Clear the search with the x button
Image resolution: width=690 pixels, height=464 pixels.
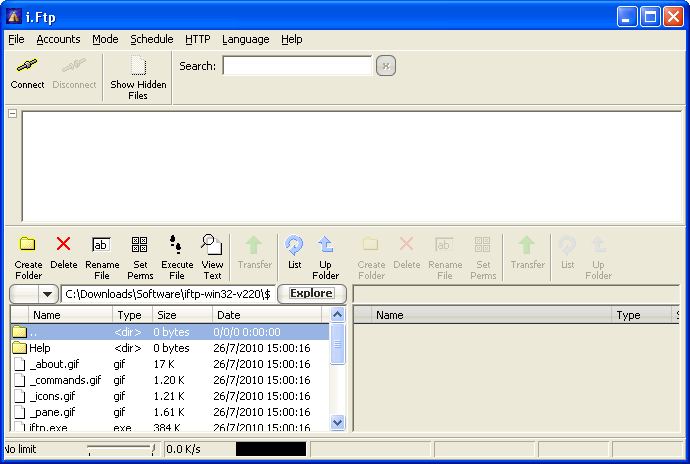point(386,66)
